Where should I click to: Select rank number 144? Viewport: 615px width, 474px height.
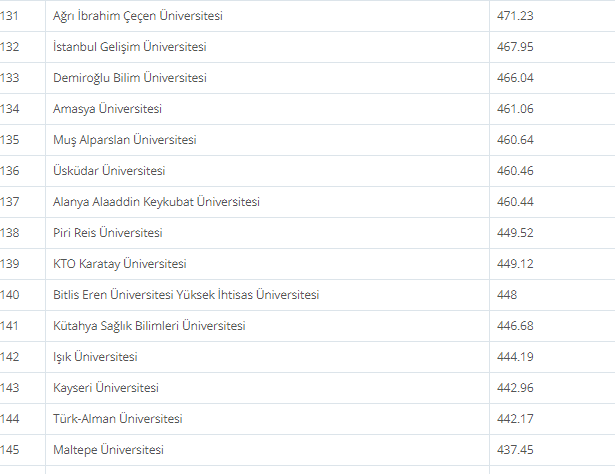(9, 418)
